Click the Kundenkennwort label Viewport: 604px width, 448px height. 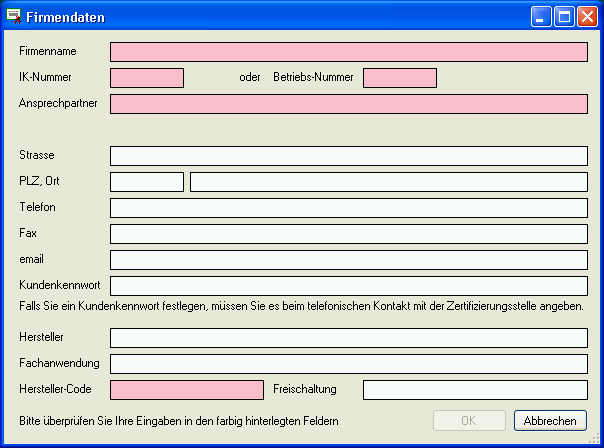(60, 285)
